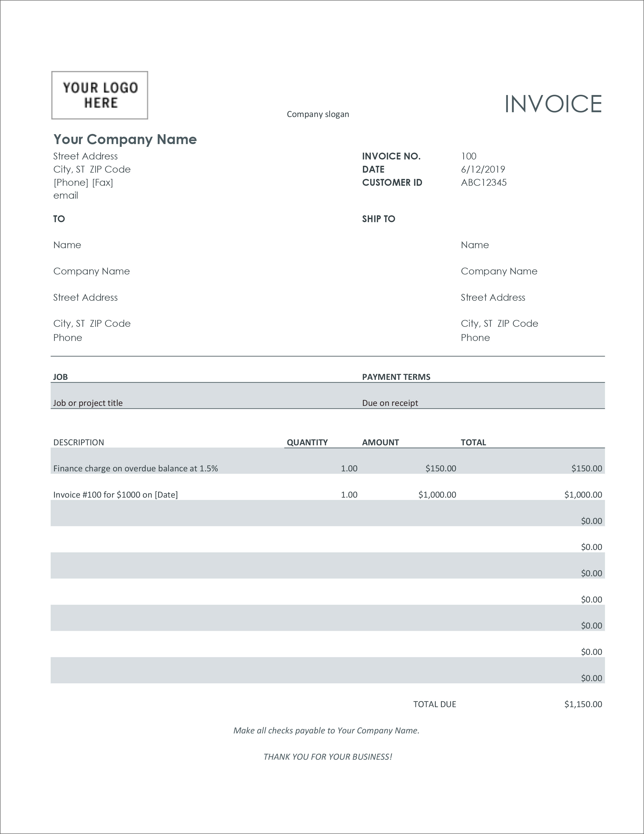Click the $1,150.00 total due value
The image size is (644, 834).
[x=583, y=704]
